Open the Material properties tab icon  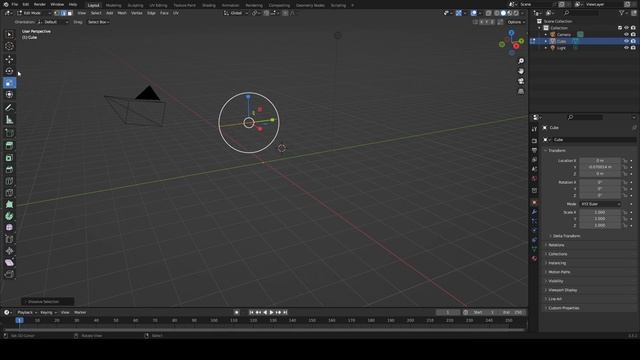coord(534,258)
